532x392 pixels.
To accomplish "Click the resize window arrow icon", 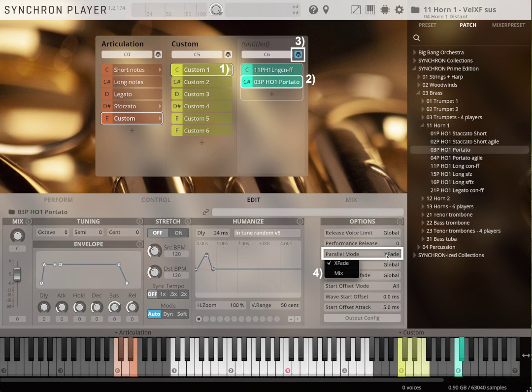I will tap(356, 10).
